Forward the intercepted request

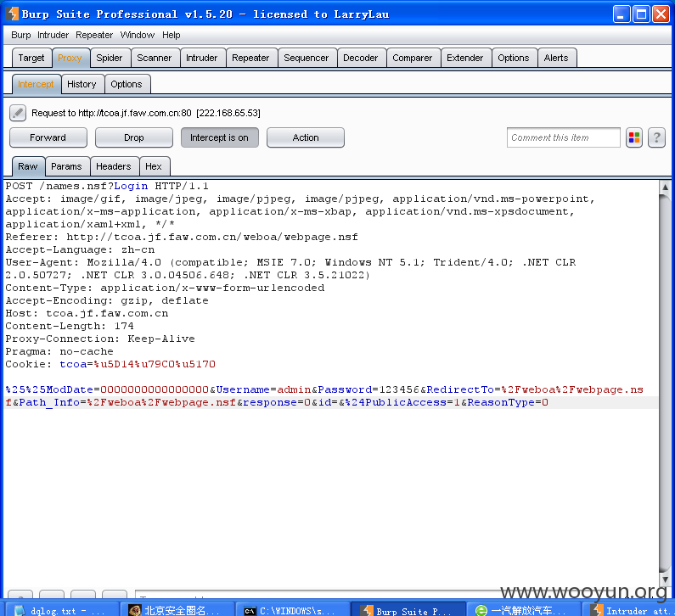(x=48, y=137)
